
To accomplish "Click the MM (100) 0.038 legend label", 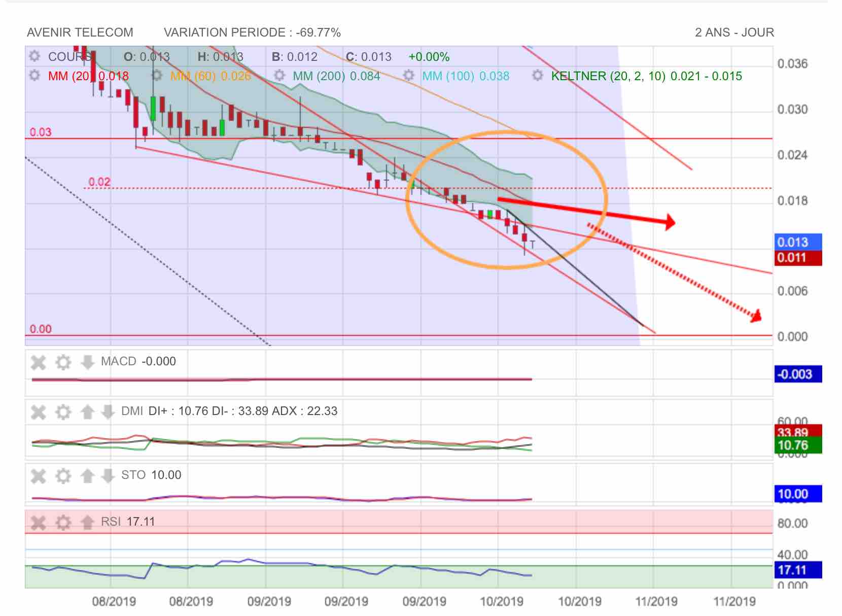I will [x=466, y=76].
